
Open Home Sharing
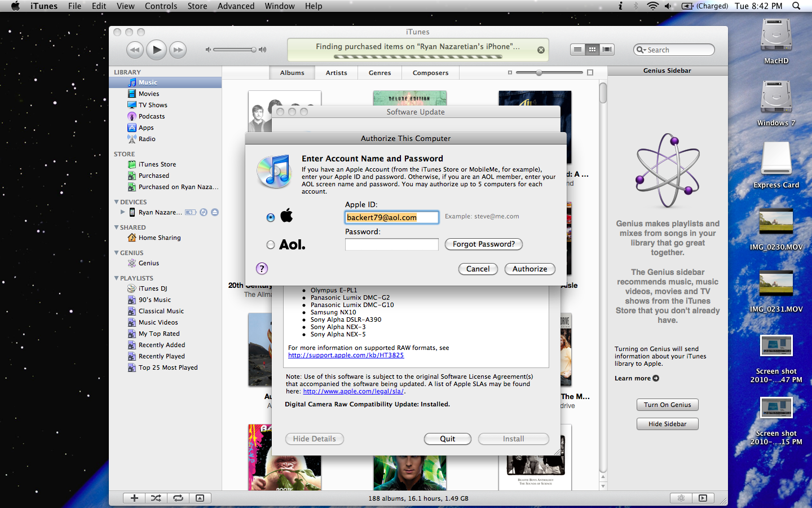(160, 238)
